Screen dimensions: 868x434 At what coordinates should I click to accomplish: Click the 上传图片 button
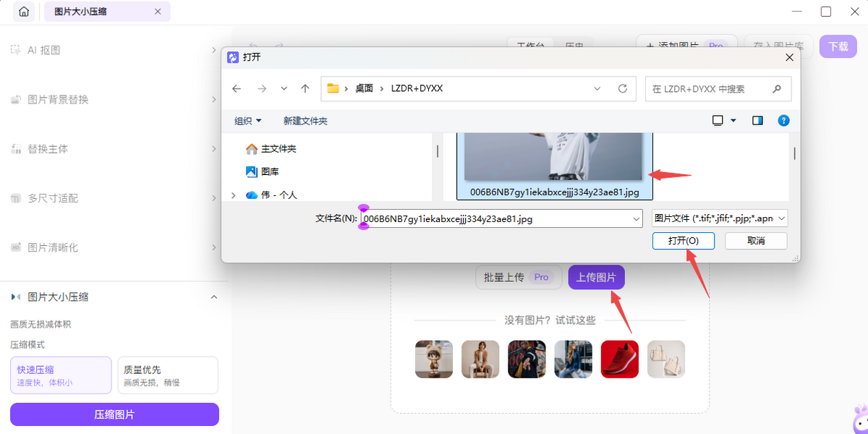(597, 277)
